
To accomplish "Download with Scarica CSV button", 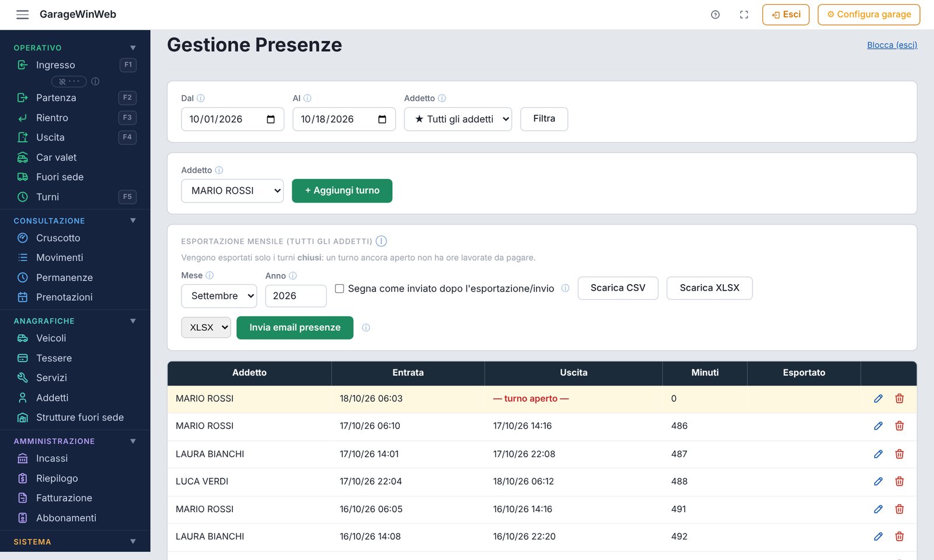I will [618, 288].
